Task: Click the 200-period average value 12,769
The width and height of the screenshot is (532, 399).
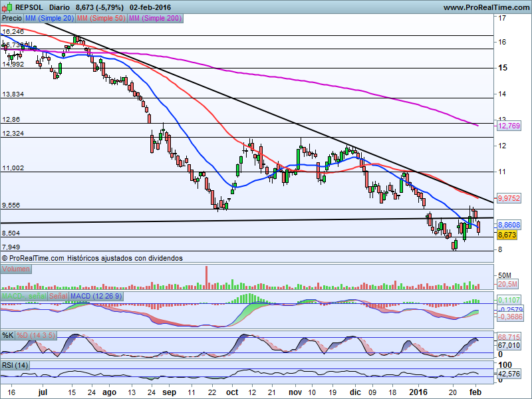Action: click(x=509, y=126)
